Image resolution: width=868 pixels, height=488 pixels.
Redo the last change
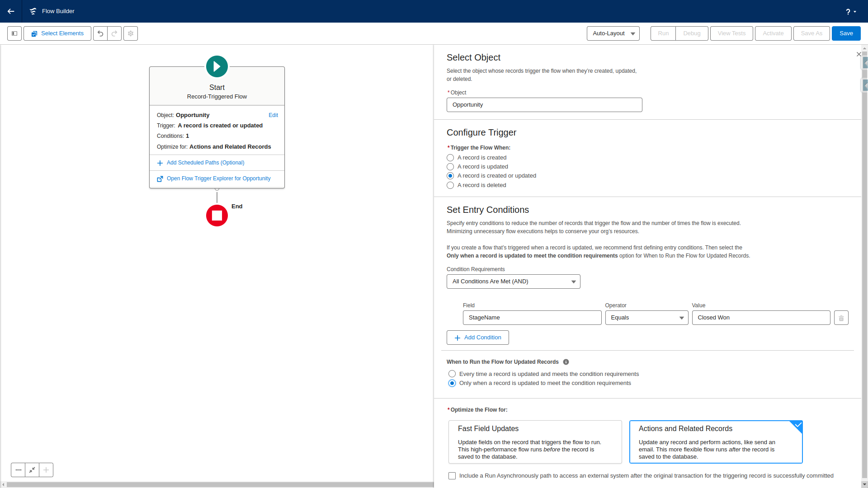coord(114,33)
